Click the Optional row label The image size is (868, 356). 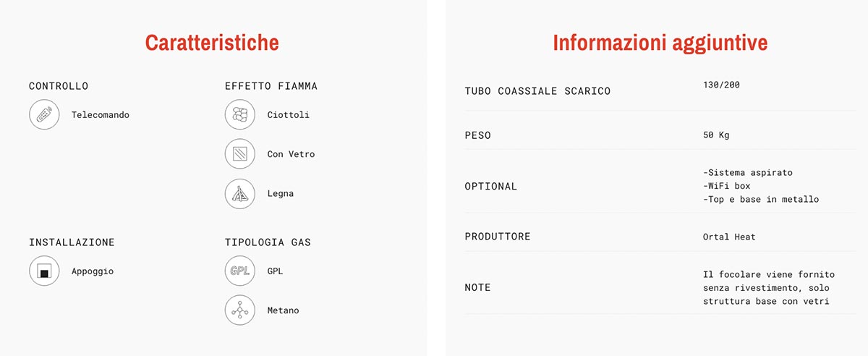pyautogui.click(x=490, y=186)
